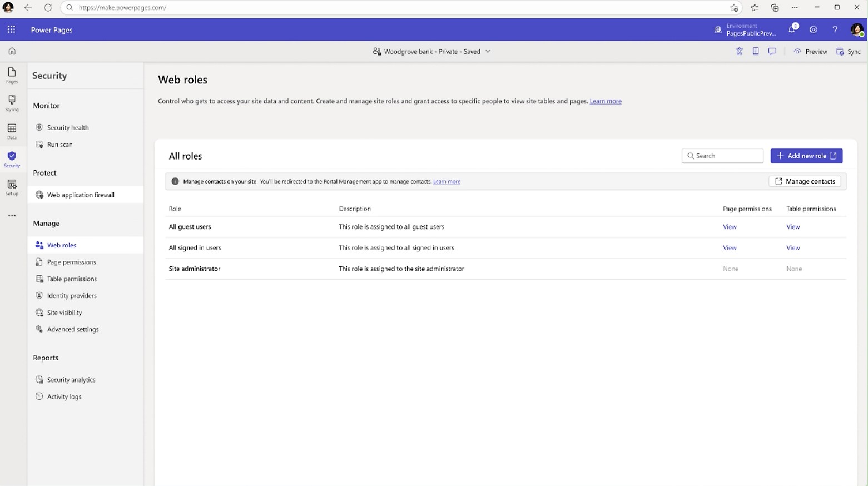Go to the Home icon
This screenshot has height=486, width=868.
(12, 51)
